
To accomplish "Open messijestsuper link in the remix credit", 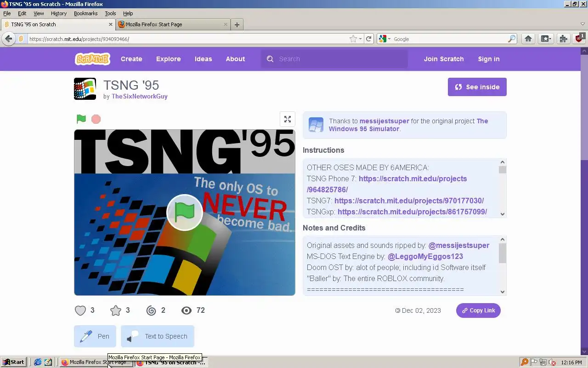I will [x=384, y=121].
